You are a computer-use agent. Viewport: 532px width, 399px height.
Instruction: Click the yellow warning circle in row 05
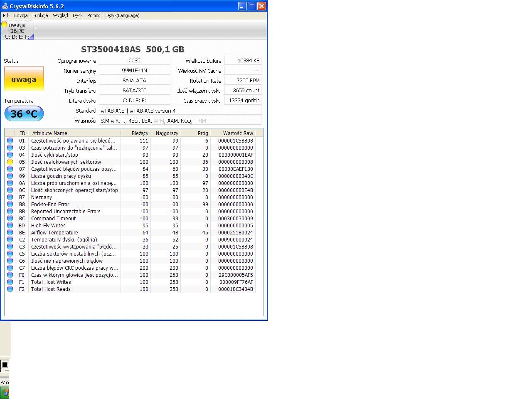(10, 162)
